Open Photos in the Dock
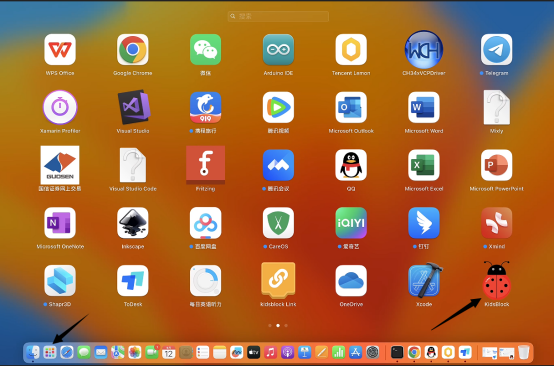The image size is (554, 366). (135, 352)
